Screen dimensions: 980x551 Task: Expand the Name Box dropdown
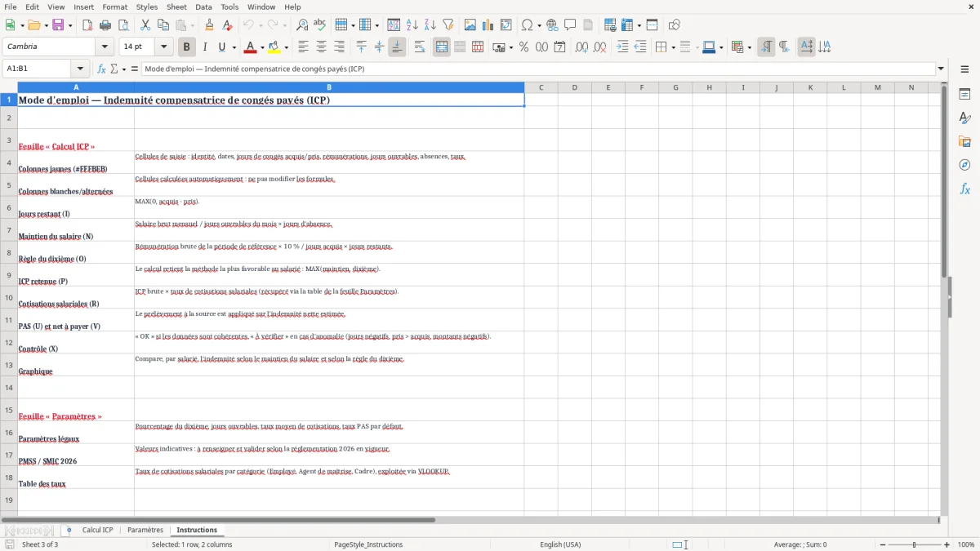pyautogui.click(x=80, y=69)
